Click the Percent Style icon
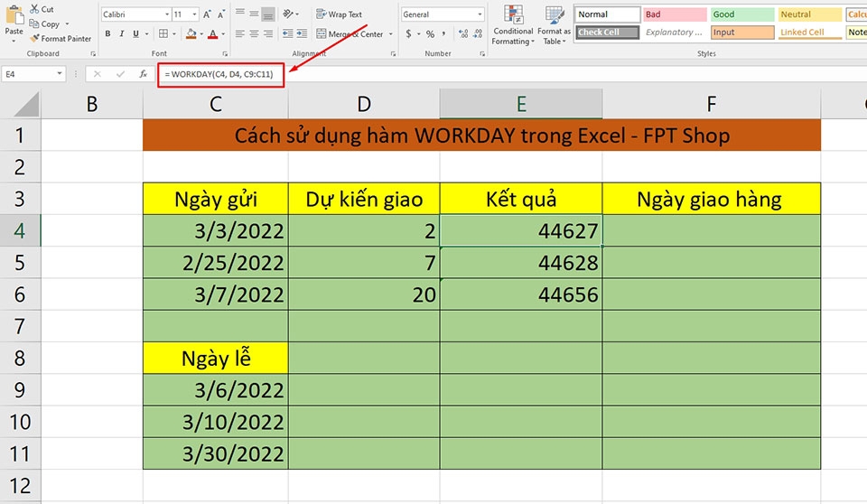Image resolution: width=867 pixels, height=504 pixels. pyautogui.click(x=430, y=33)
